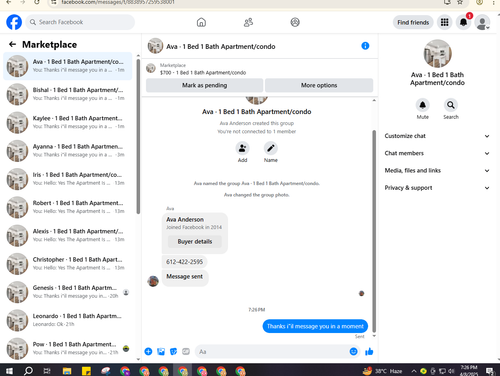Open More options for listing

319,85
